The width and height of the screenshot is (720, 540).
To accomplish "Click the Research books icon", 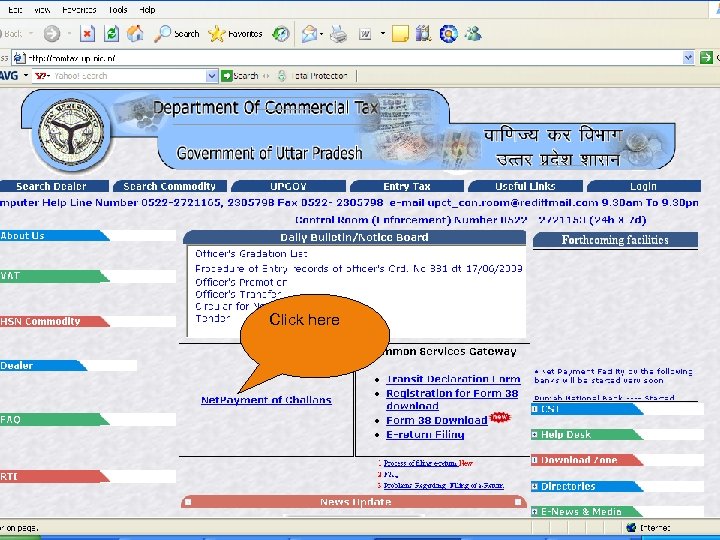I will [x=423, y=34].
